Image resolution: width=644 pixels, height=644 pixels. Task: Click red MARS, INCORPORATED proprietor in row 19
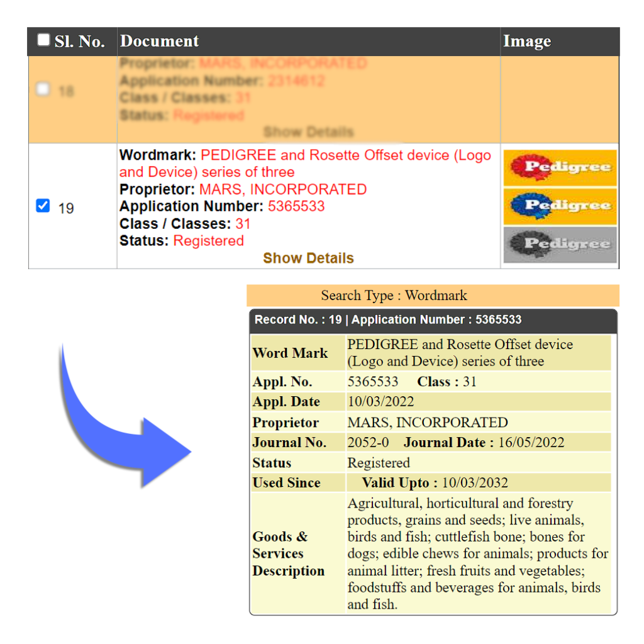point(283,189)
